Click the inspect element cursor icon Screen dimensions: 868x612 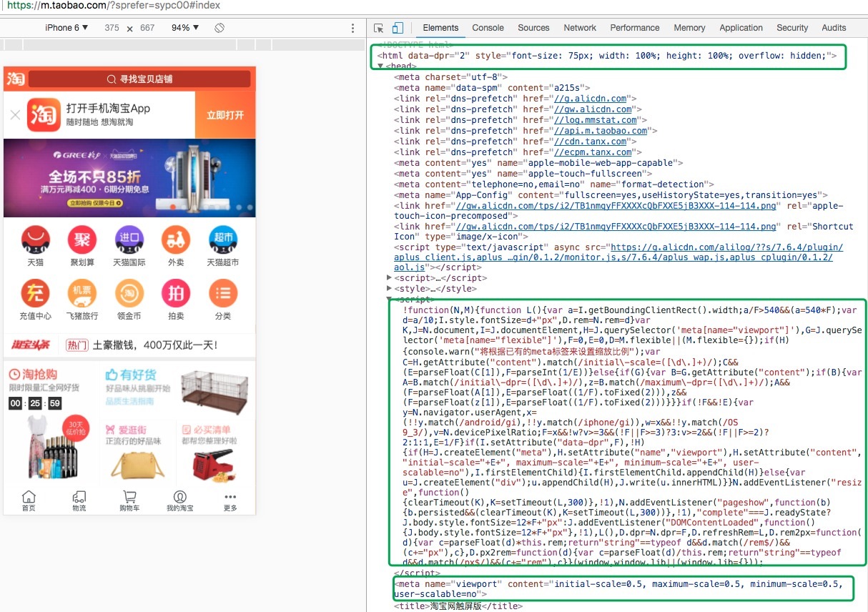tap(379, 28)
